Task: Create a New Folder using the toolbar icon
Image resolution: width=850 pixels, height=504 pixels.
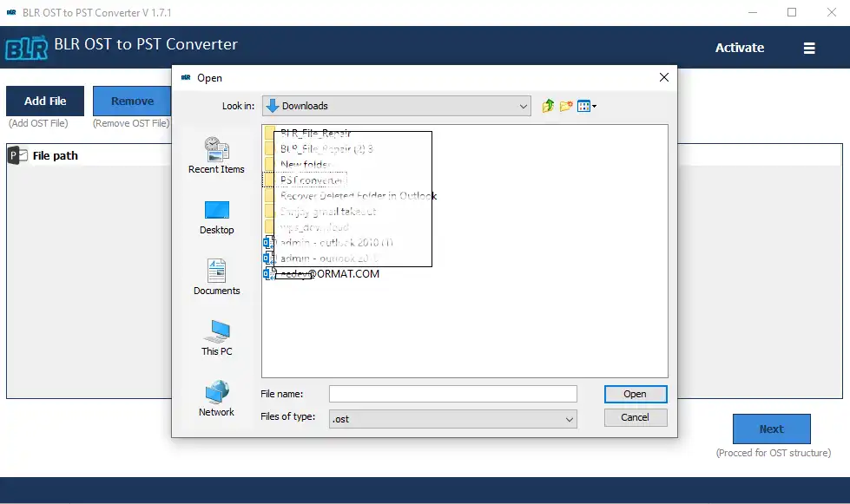Action: pyautogui.click(x=566, y=105)
